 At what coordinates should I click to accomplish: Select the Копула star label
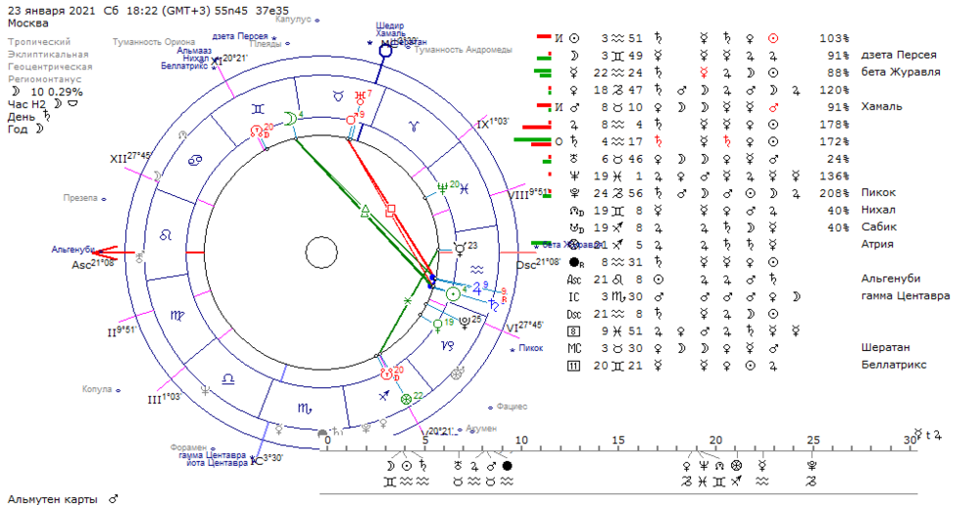coord(97,389)
